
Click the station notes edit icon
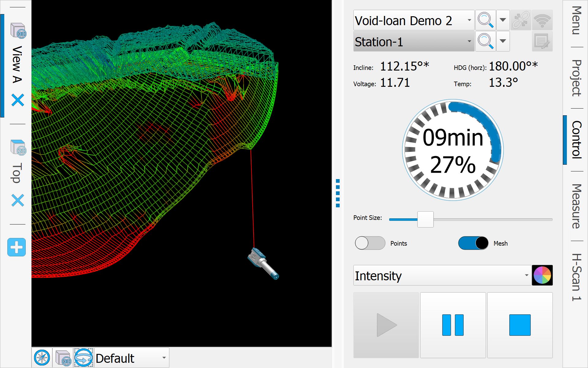pyautogui.click(x=542, y=41)
